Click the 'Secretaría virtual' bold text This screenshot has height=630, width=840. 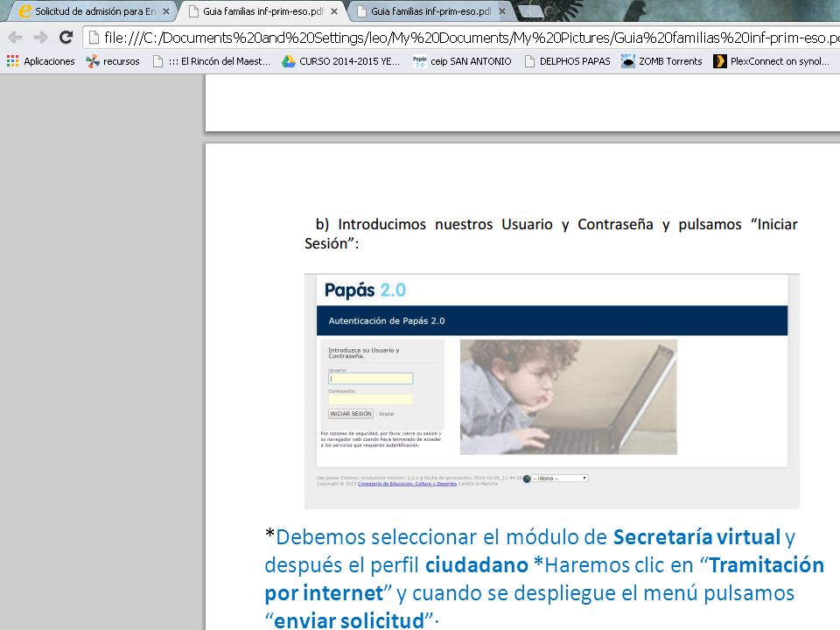point(696,536)
